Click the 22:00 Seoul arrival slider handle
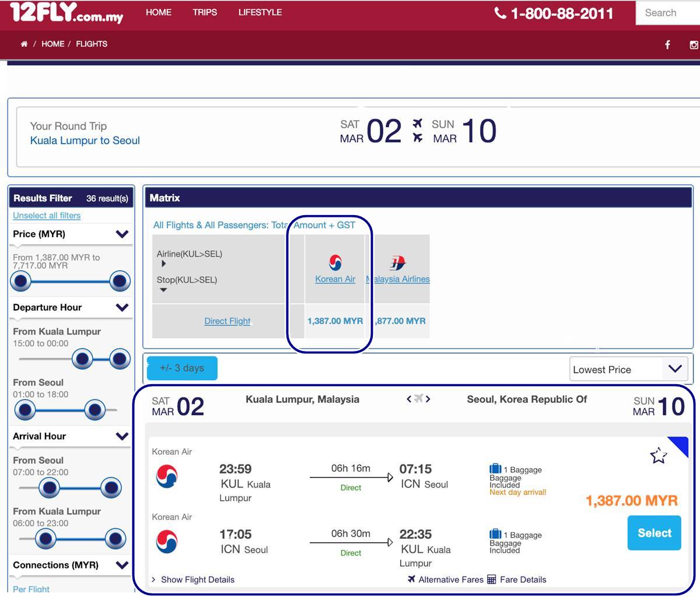 tap(110, 487)
